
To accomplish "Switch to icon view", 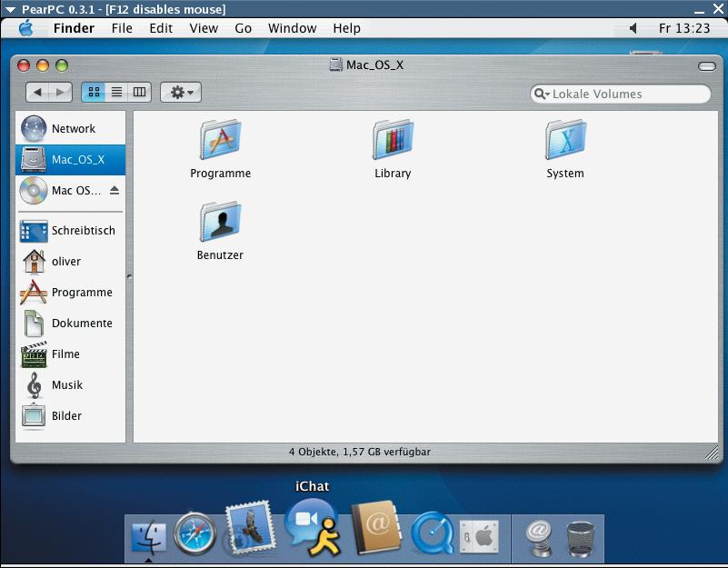I will click(x=94, y=92).
